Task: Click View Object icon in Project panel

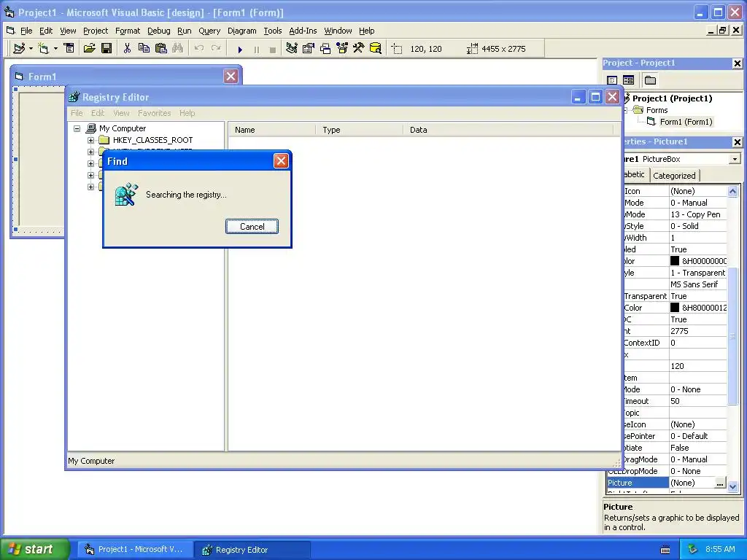Action: (x=629, y=80)
